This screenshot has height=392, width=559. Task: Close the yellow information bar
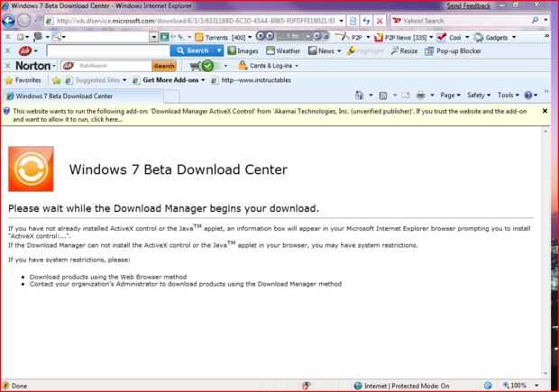545,111
